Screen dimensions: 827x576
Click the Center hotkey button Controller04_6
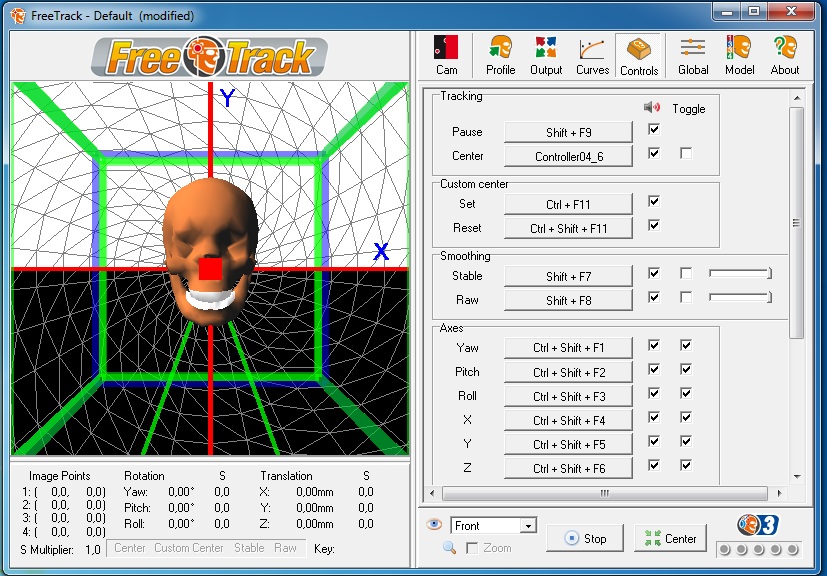(568, 156)
